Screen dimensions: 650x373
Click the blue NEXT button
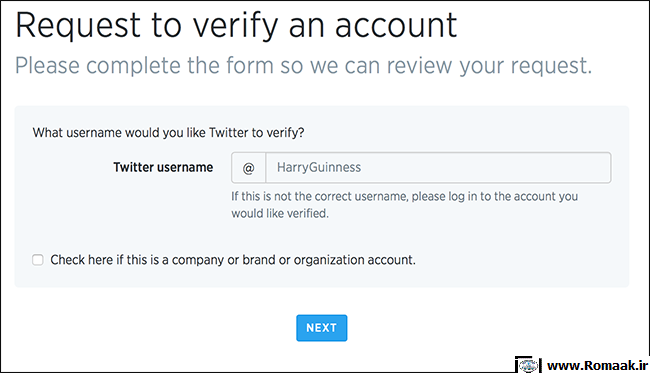pyautogui.click(x=322, y=328)
